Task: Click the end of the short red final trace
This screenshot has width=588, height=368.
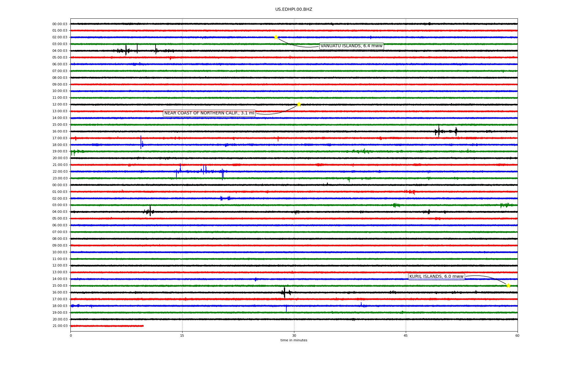Action: (143, 326)
